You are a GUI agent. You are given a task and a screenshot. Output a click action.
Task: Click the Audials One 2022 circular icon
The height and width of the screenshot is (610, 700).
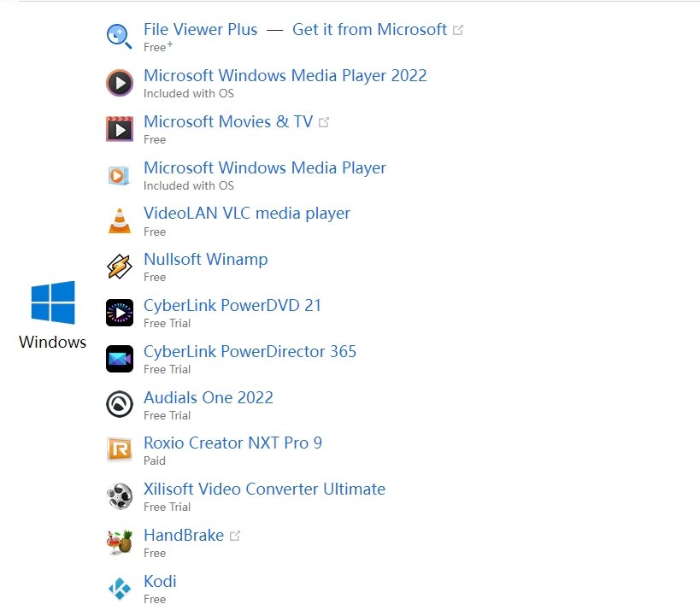119,404
